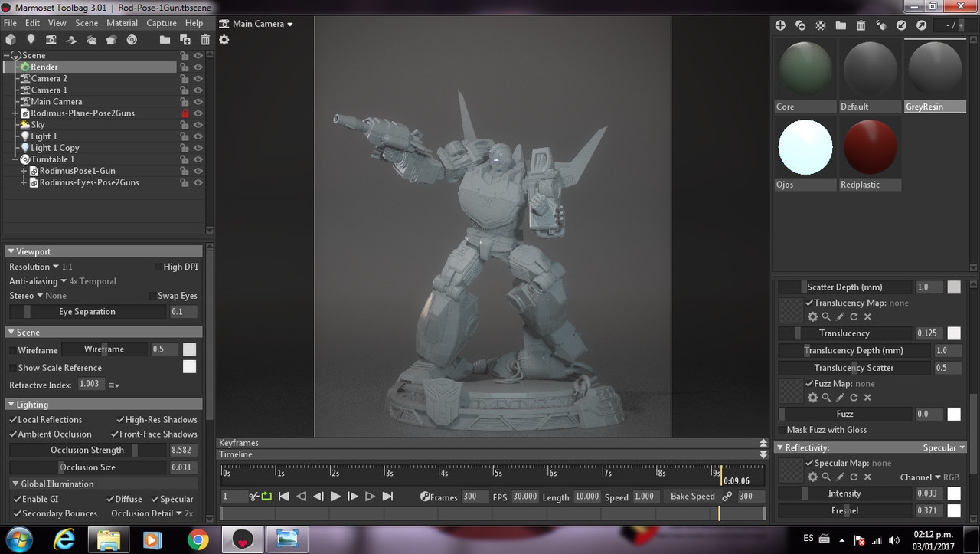Hide Light 1 Copy visibility eye
Image resolution: width=980 pixels, height=554 pixels.
(x=198, y=148)
